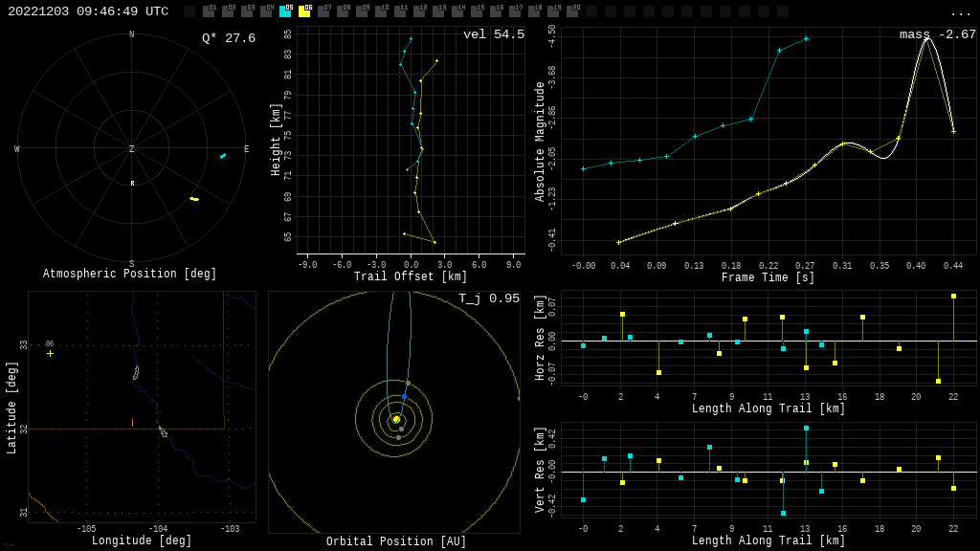Toggle the camera 04 indicator square
Viewport: 980px width, 551px height.
(x=266, y=11)
